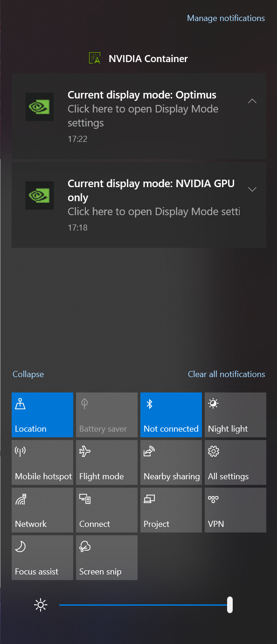Open All settings gear tile
The image size is (277, 644).
pos(235,462)
